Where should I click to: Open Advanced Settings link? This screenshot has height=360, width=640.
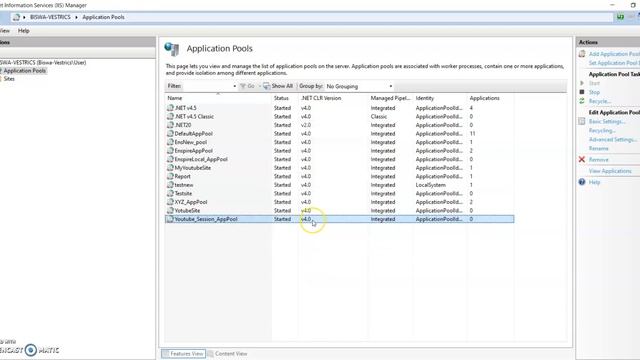[x=613, y=139]
